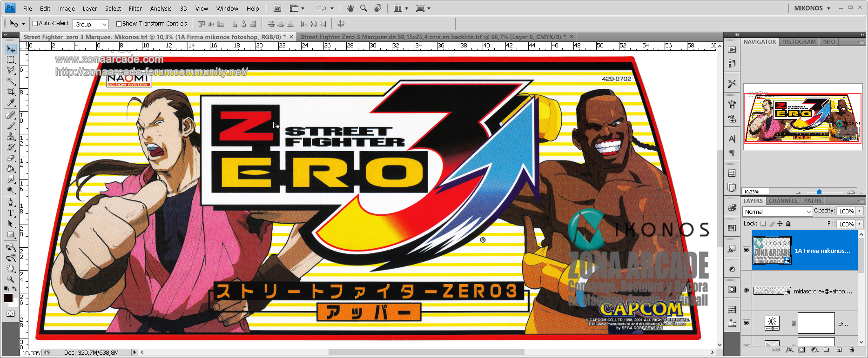This screenshot has height=358, width=868.
Task: Open the Filter menu
Action: pyautogui.click(x=135, y=8)
